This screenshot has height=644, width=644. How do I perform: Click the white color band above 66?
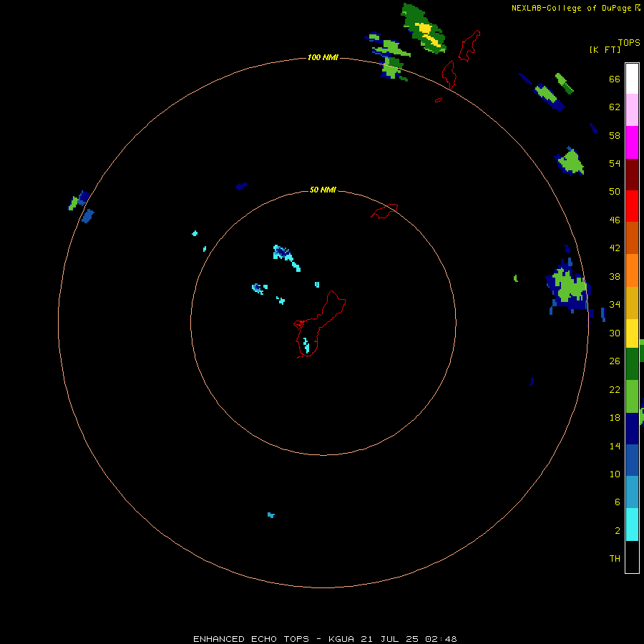click(x=632, y=79)
